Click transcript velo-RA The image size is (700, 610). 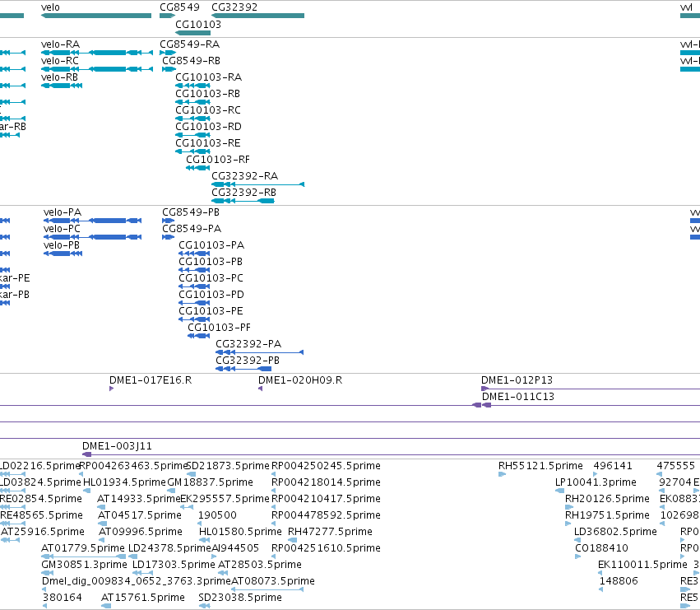97,53
